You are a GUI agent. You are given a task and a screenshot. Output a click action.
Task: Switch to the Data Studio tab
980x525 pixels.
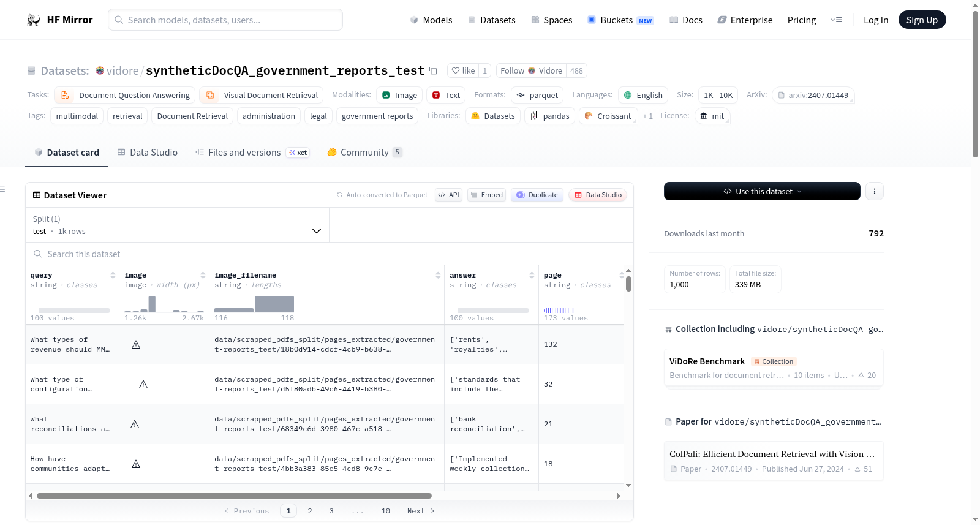148,153
